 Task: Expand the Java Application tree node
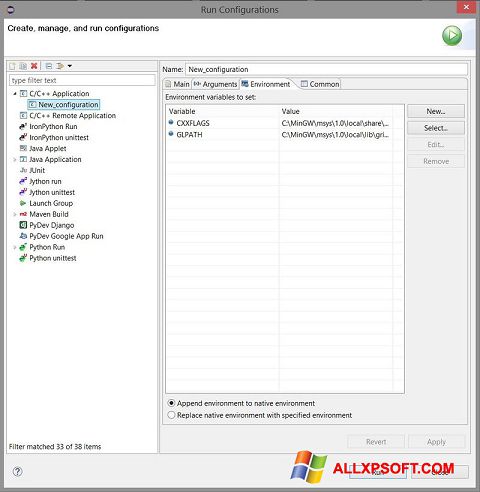pyautogui.click(x=15, y=160)
